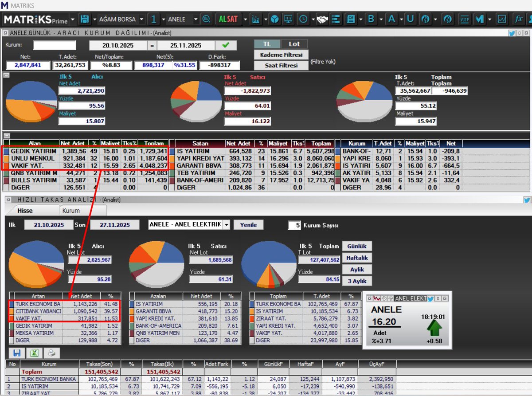This screenshot has width=532, height=396.
Task: Save takas table with blue disk icon
Action: [17, 353]
